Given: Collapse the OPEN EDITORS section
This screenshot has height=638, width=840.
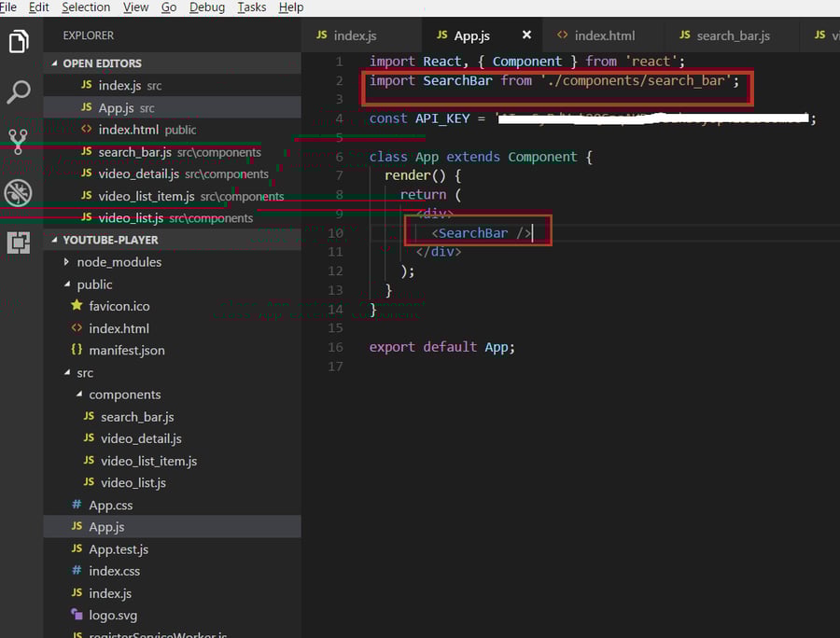Looking at the screenshot, I should tap(56, 62).
